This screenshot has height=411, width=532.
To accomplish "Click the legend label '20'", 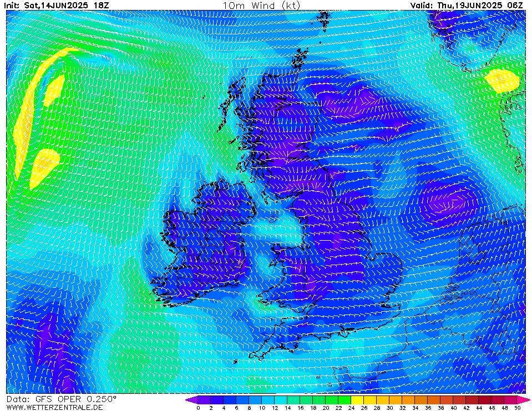I will pos(326,408).
